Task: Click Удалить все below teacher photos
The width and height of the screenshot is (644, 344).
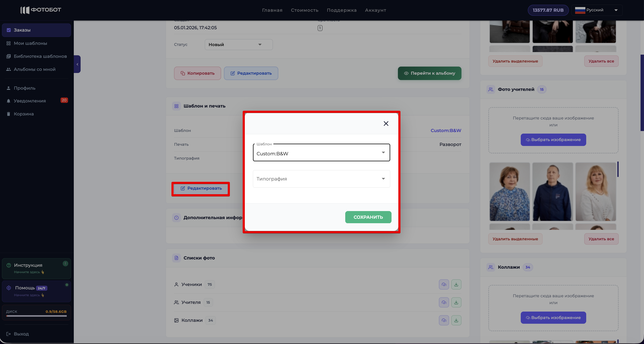Action: click(601, 239)
